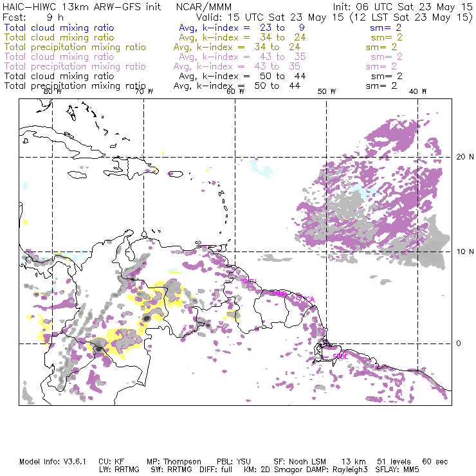
Task: Click black 'Total precipitation mixing ratio' legend label
Action: (75, 86)
